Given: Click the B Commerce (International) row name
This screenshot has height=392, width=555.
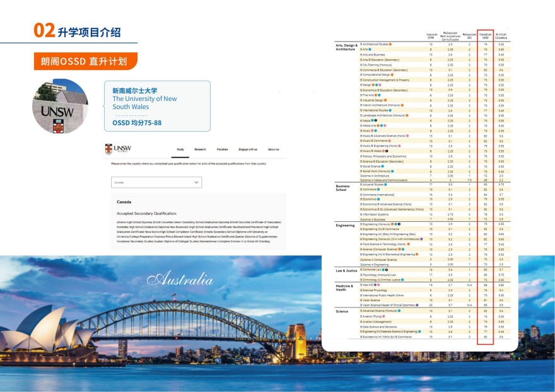Looking at the screenshot, I should click(x=377, y=195).
